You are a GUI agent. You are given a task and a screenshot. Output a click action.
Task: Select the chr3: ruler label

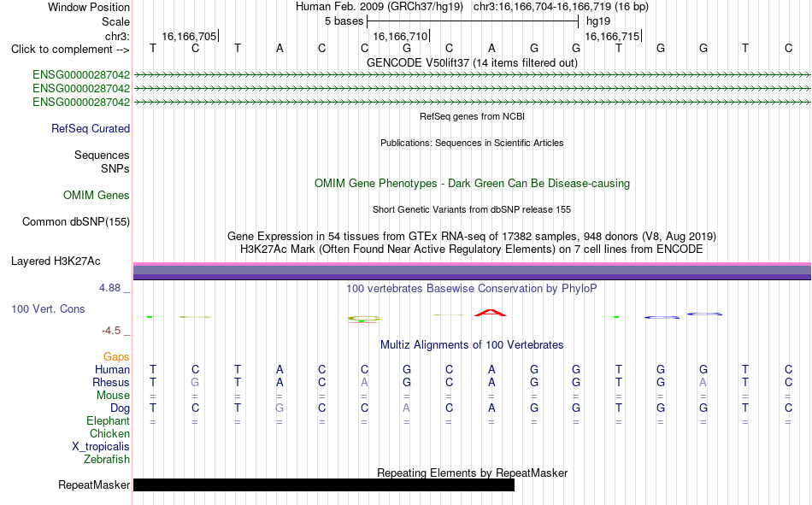click(118, 36)
